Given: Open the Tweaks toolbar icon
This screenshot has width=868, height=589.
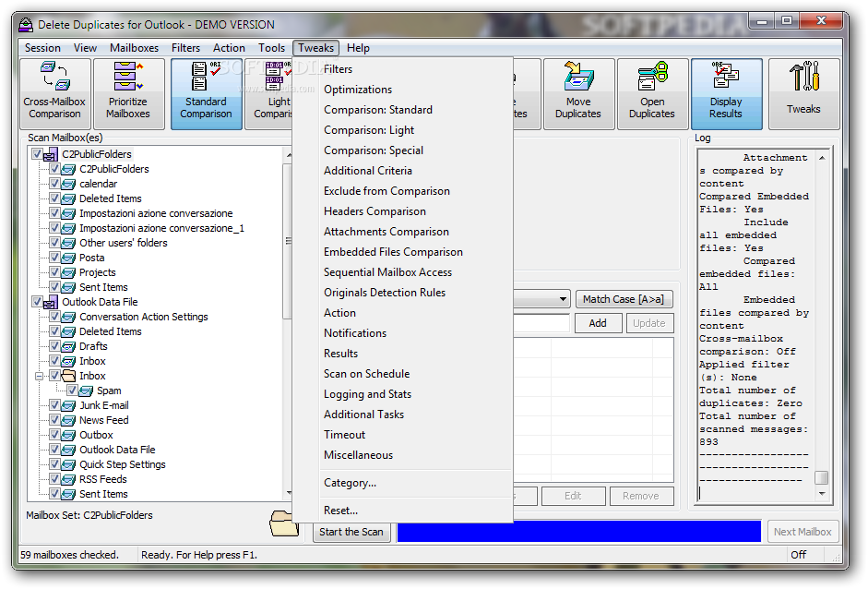Looking at the screenshot, I should coord(803,94).
